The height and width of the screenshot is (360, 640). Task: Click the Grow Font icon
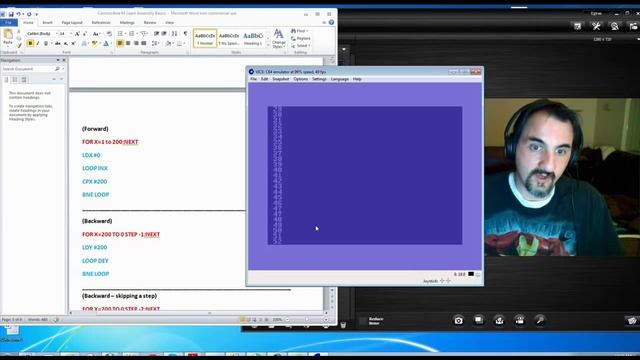point(77,34)
